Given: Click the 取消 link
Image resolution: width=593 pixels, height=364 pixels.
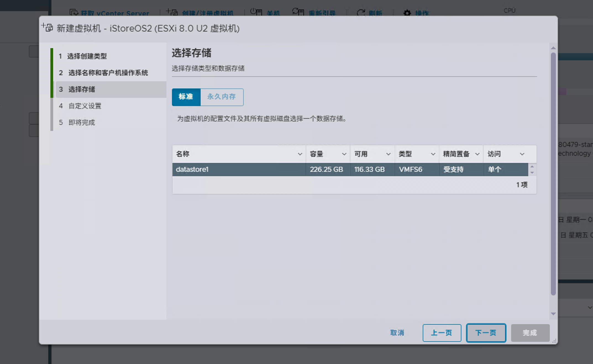Looking at the screenshot, I should point(397,333).
